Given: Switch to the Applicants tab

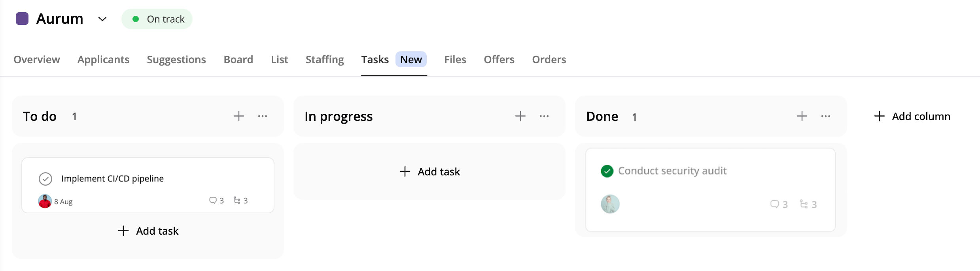Looking at the screenshot, I should (103, 60).
